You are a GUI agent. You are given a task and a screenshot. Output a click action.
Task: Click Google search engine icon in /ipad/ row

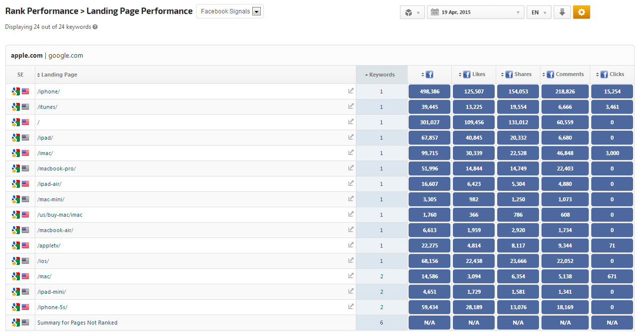pyautogui.click(x=16, y=138)
